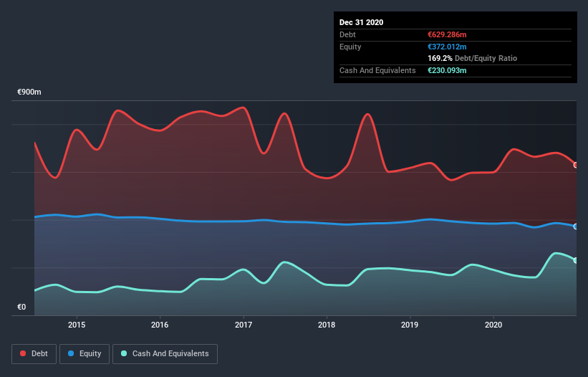Click the 2017 x-axis label

pos(244,325)
